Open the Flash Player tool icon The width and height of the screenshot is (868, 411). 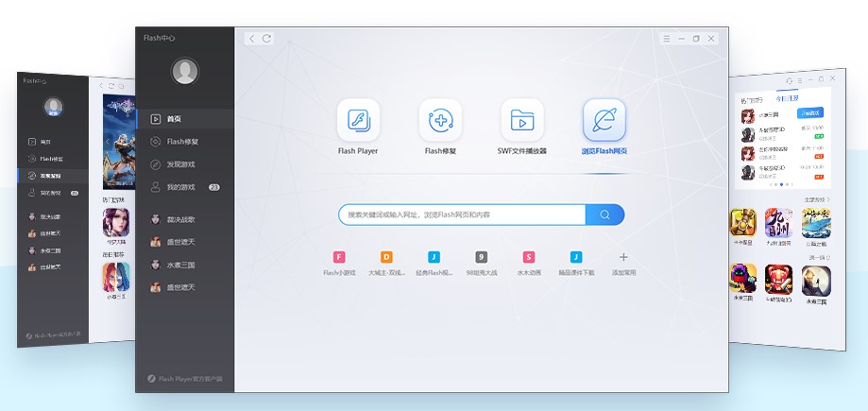pos(358,120)
